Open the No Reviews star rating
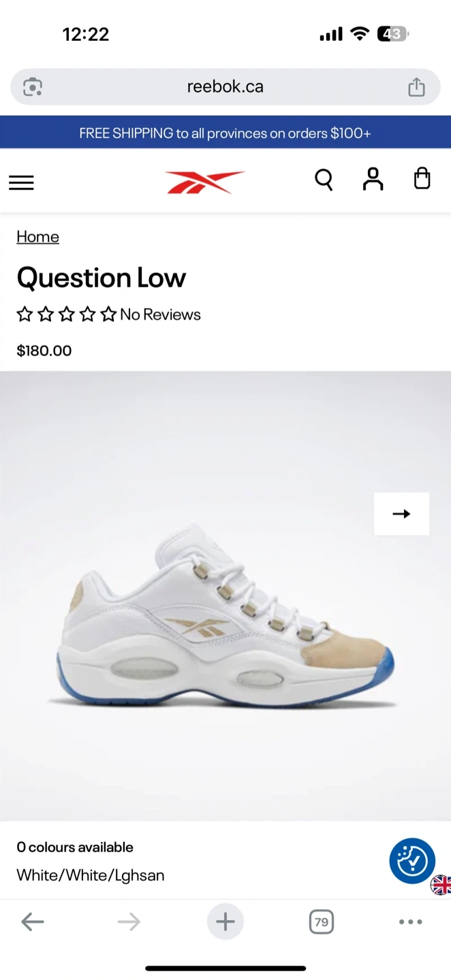 tap(109, 314)
